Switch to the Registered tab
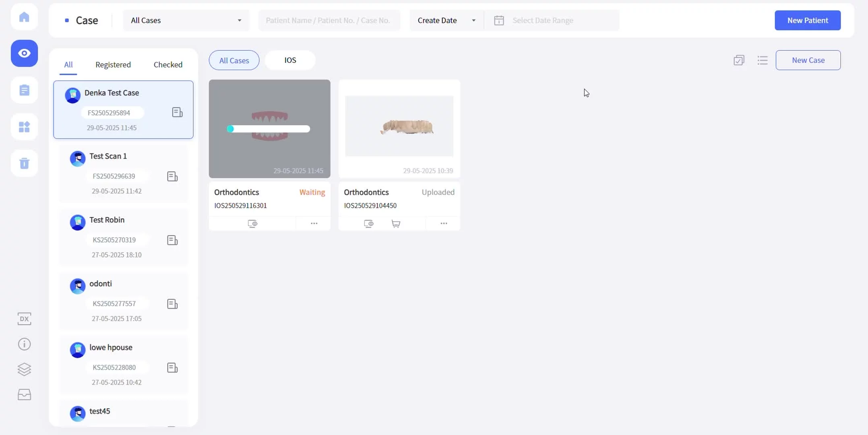Image resolution: width=868 pixels, height=435 pixels. [x=113, y=65]
